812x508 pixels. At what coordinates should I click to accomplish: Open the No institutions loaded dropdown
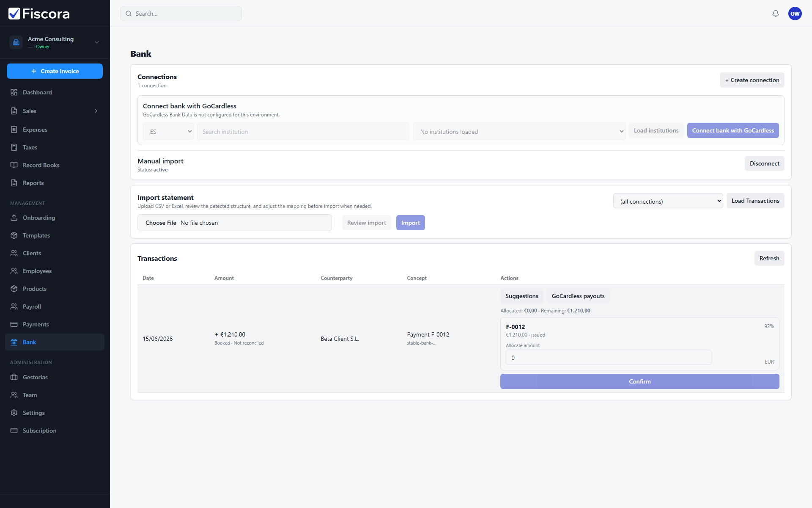pos(519,131)
